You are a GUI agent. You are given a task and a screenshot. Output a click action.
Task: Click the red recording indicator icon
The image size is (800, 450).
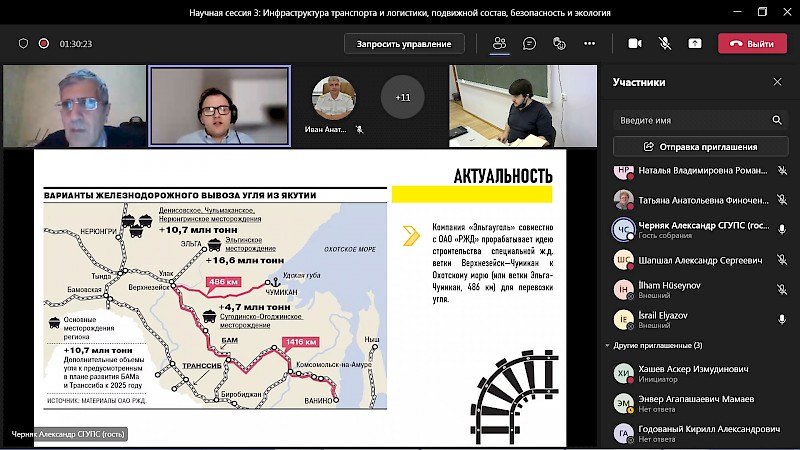click(43, 44)
